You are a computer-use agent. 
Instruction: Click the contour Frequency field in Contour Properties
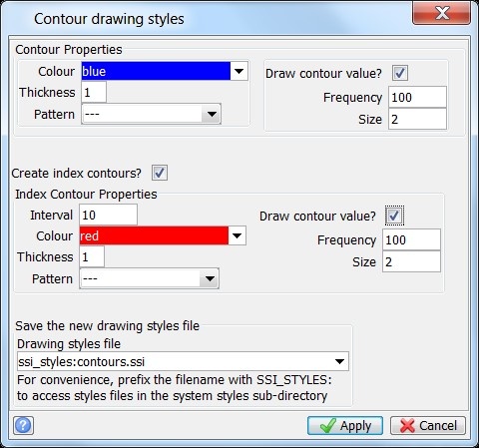pyautogui.click(x=417, y=97)
